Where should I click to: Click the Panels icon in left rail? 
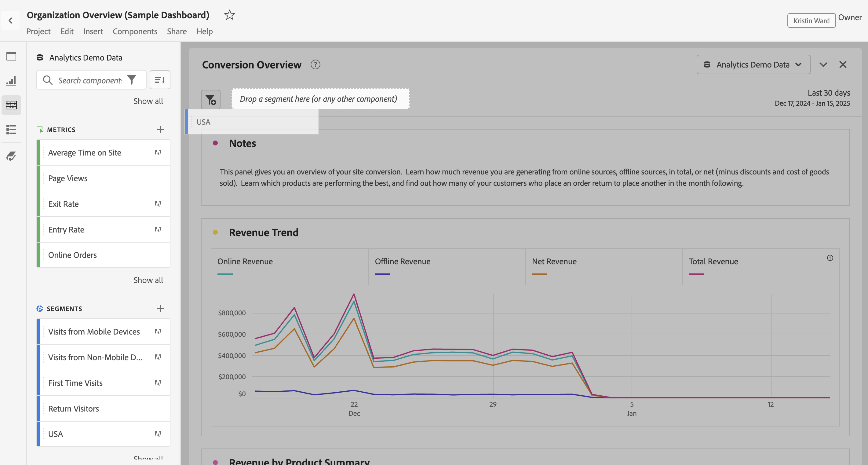[x=11, y=56]
